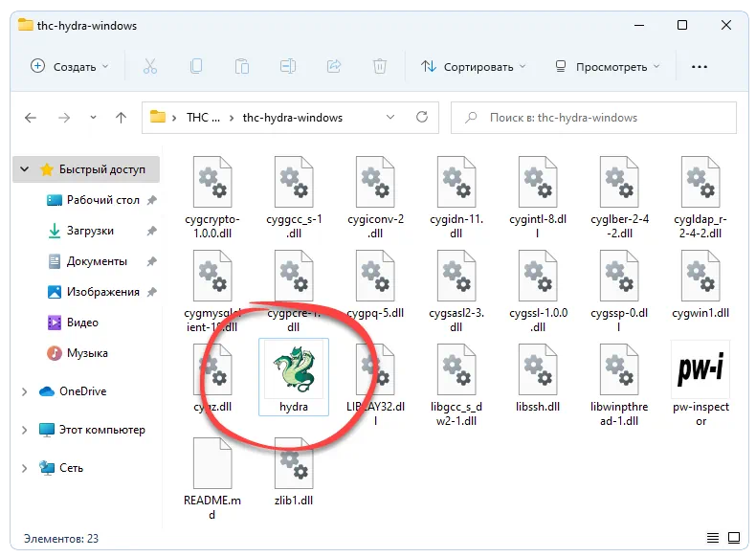The image size is (756, 557).
Task: Switch to details list view icon
Action: pos(713,538)
